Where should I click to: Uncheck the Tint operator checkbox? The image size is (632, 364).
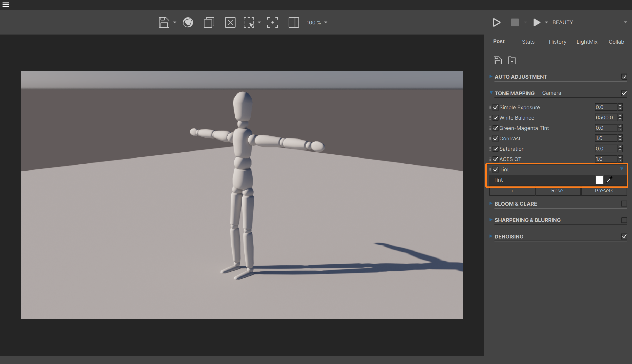pyautogui.click(x=495, y=169)
